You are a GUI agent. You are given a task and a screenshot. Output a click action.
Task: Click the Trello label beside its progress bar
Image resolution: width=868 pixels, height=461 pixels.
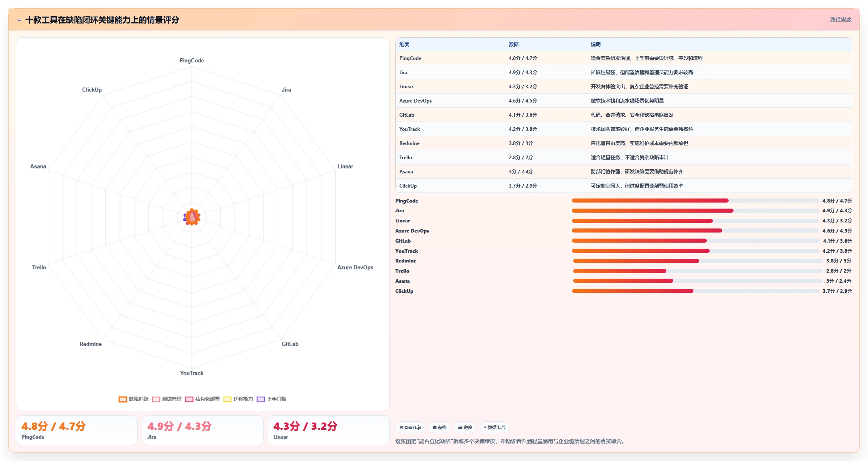click(402, 271)
